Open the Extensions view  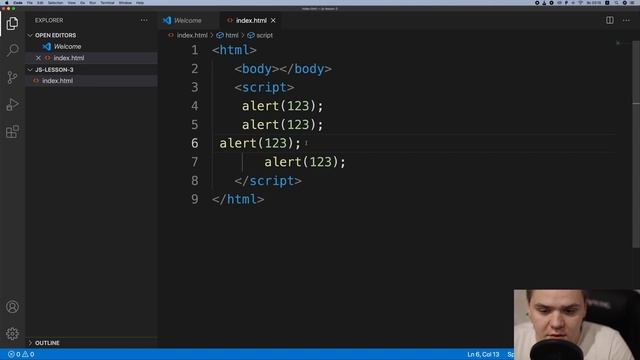click(12, 131)
